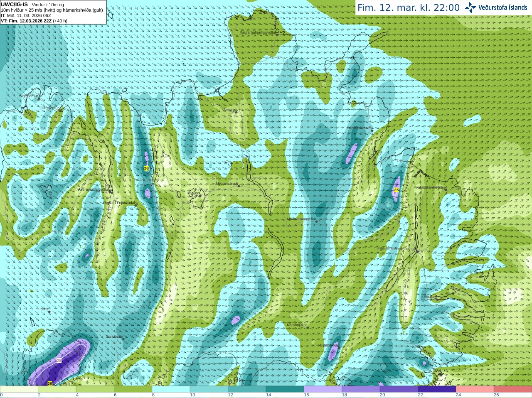The image size is (532, 398).
Task: Click the 4–6 m/s legend swatch
Action: tap(95, 389)
